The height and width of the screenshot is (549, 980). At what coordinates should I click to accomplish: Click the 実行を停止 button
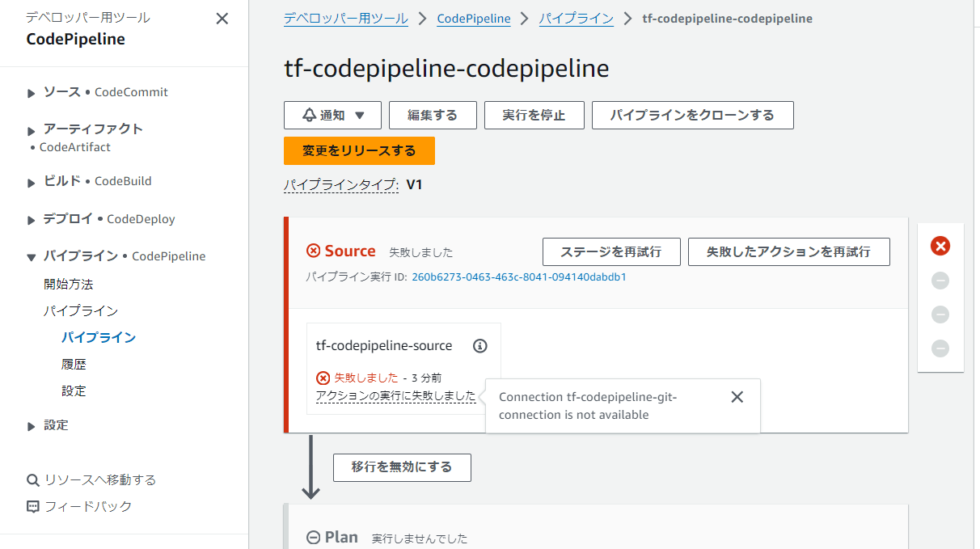[x=534, y=115]
